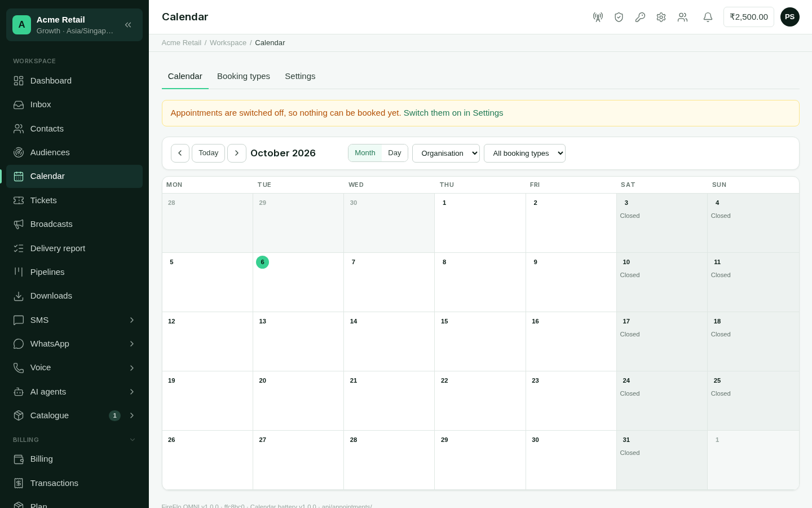Open the notifications bell
The image size is (812, 508).
tap(708, 17)
